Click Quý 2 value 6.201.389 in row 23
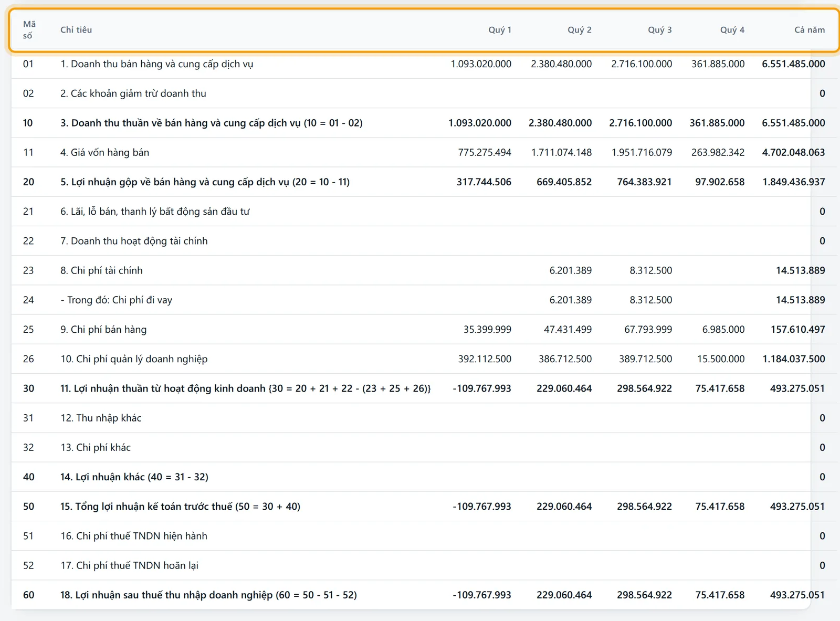840x621 pixels. click(571, 270)
